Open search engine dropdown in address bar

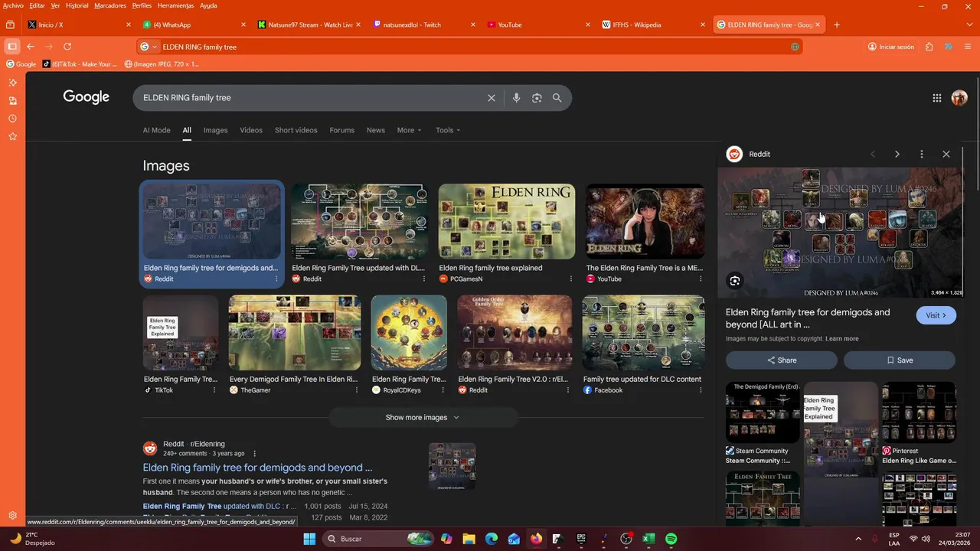click(149, 47)
